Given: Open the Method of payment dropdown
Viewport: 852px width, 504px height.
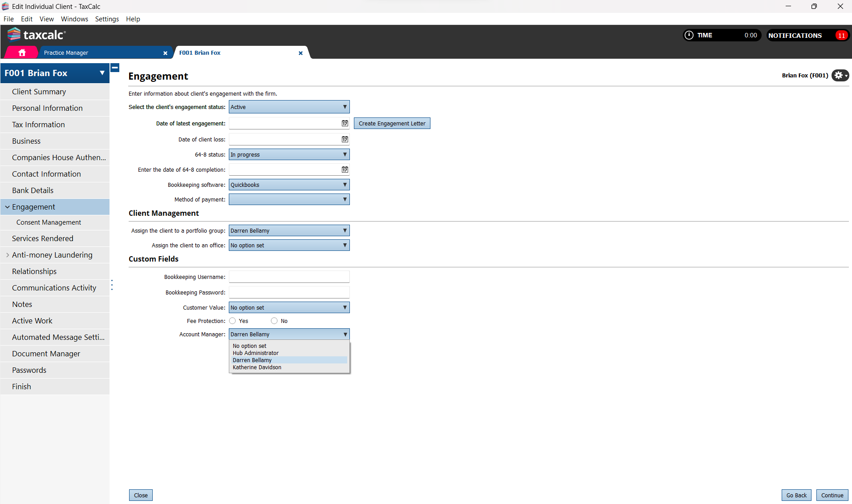Looking at the screenshot, I should 289,200.
